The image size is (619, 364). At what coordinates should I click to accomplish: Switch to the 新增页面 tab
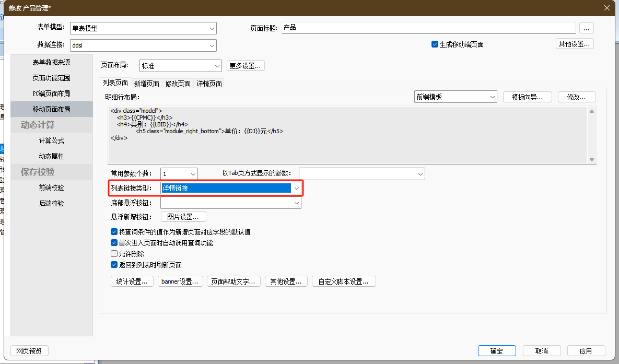pos(146,84)
